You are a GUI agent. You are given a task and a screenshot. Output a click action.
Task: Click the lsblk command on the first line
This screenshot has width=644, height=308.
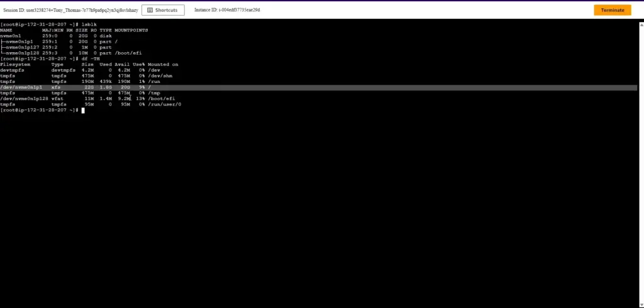pos(89,25)
